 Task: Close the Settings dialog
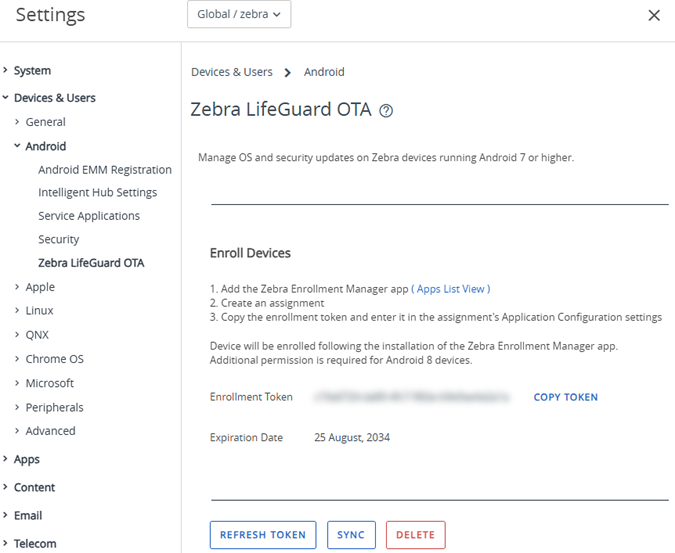pyautogui.click(x=654, y=15)
